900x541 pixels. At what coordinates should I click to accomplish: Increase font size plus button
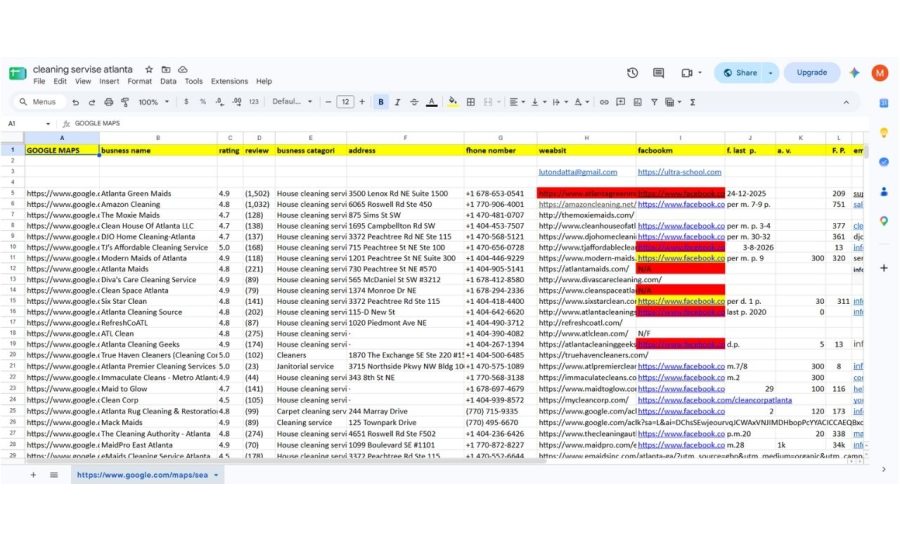tap(362, 102)
